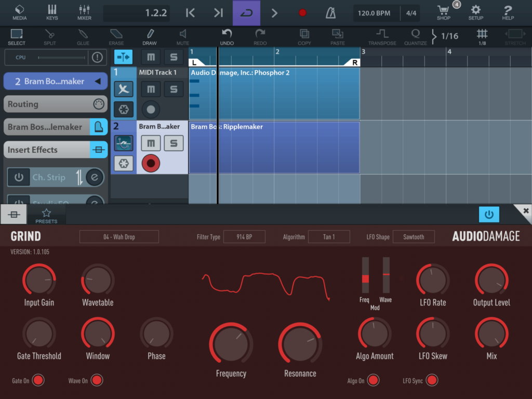Viewport: 532px width, 399px height.
Task: Disable the Grind effect power button
Action: tap(488, 214)
